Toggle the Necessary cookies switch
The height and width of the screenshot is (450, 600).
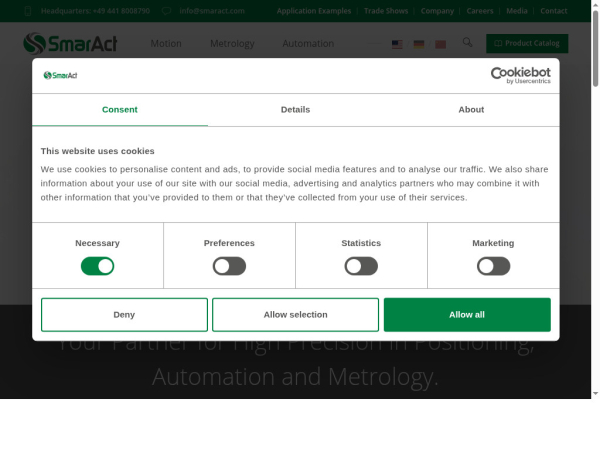click(x=97, y=266)
